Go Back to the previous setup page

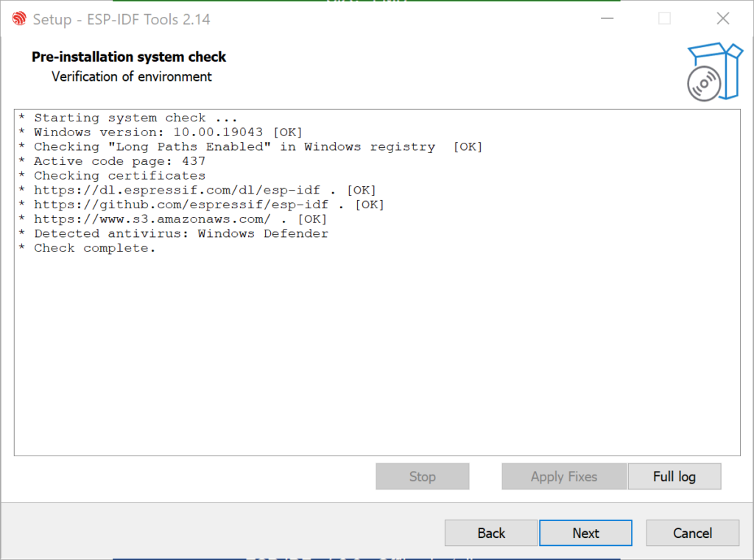tap(491, 533)
